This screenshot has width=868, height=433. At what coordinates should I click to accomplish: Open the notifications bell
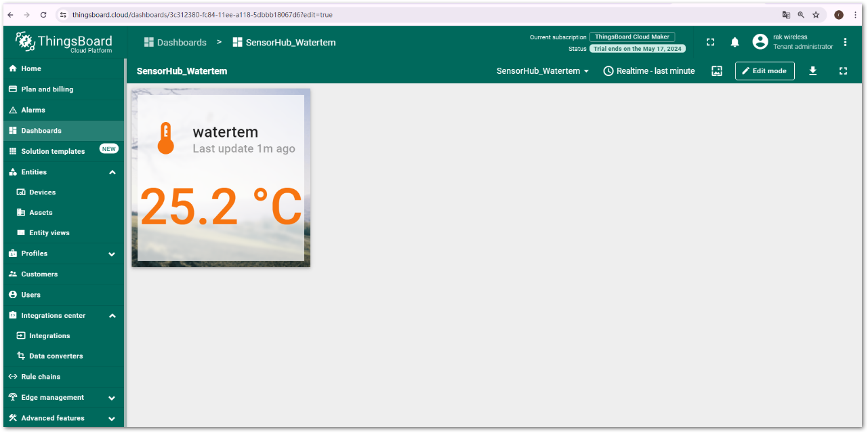point(735,42)
